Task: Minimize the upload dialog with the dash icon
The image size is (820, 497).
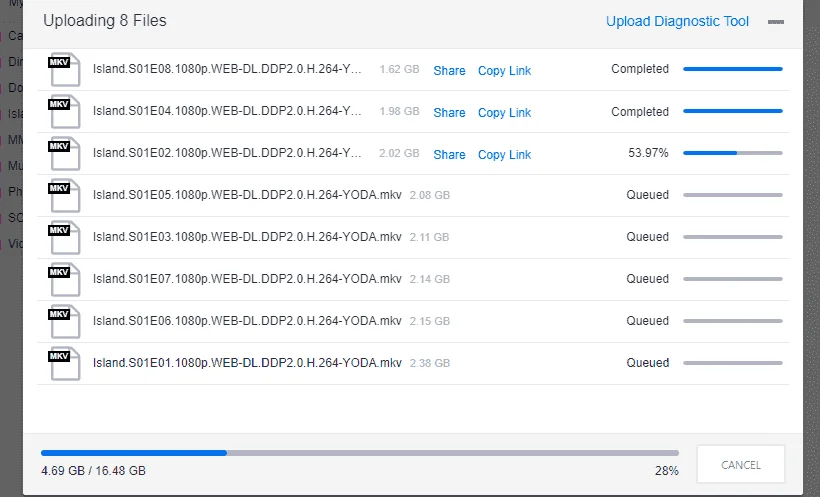Action: pos(776,22)
